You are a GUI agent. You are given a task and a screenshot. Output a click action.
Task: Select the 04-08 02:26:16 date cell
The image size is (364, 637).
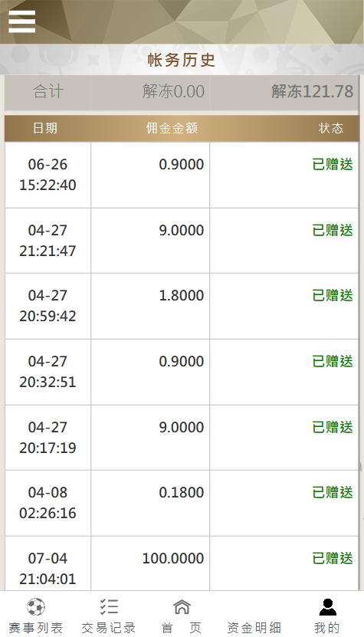(48, 503)
